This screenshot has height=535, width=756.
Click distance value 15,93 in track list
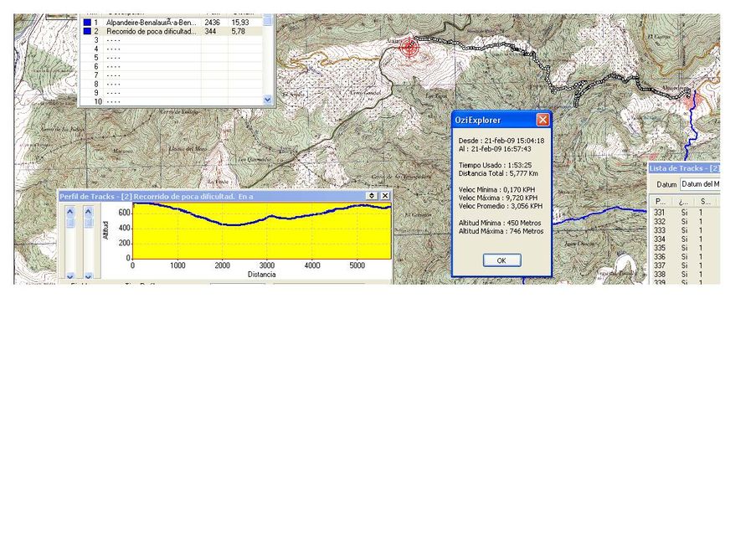point(240,23)
